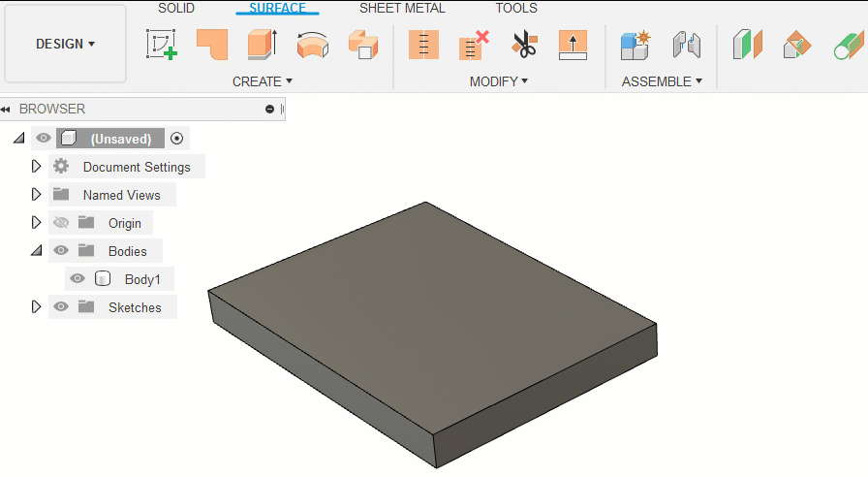Select the front-left side face of the box
Viewport: 868px width, 477px height.
(x=323, y=379)
